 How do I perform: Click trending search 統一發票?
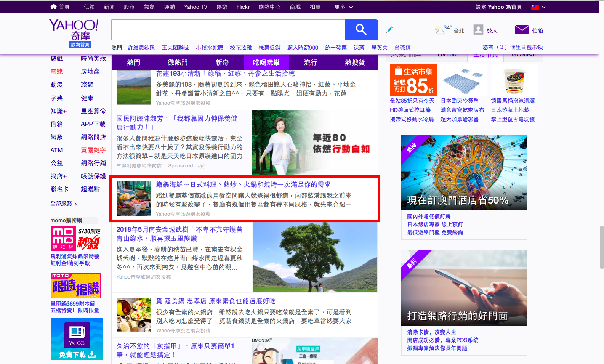[336, 48]
